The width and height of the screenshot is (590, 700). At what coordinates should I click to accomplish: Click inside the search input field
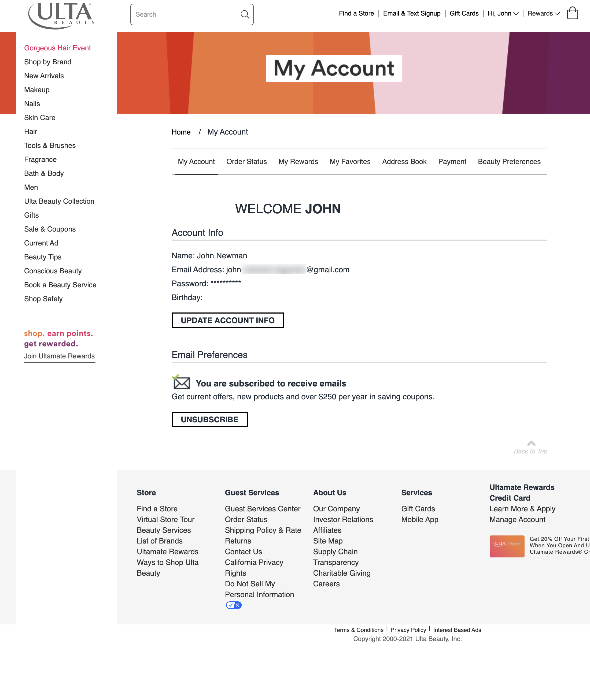tap(184, 14)
